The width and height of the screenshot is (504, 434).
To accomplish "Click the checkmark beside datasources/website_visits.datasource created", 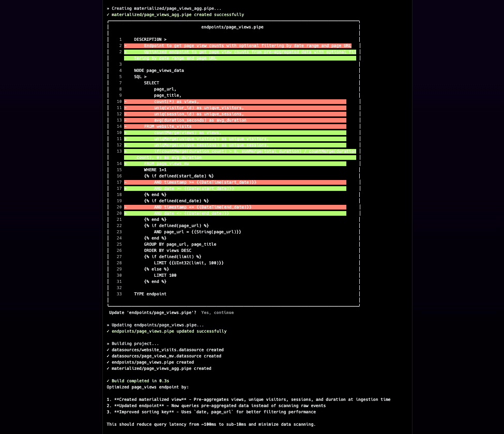I will (108, 350).
